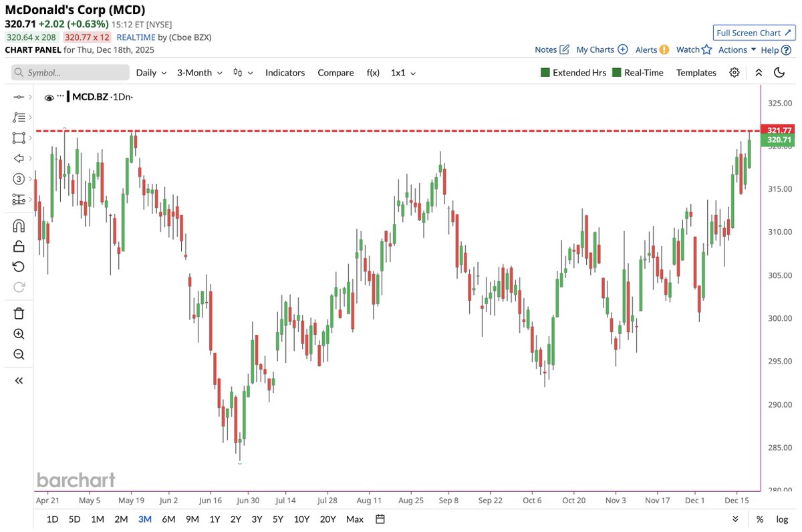Select the 1Y range tab
The image size is (802, 532).
pos(215,519)
